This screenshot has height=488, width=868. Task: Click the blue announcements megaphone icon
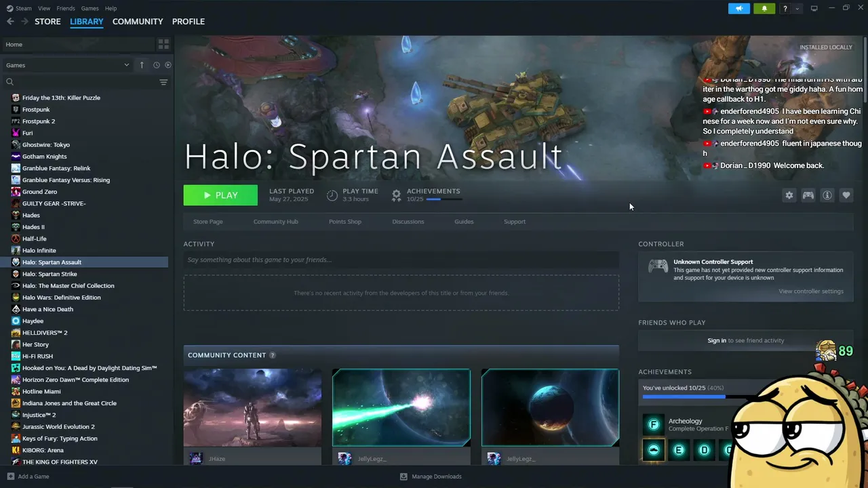click(x=739, y=8)
